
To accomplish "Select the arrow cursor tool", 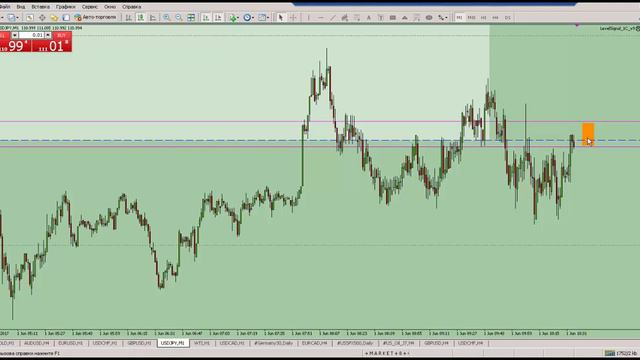I will [x=280, y=18].
